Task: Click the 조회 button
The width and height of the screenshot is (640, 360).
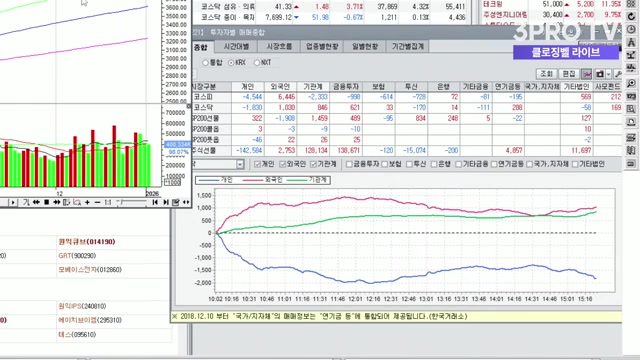Action: coord(547,74)
